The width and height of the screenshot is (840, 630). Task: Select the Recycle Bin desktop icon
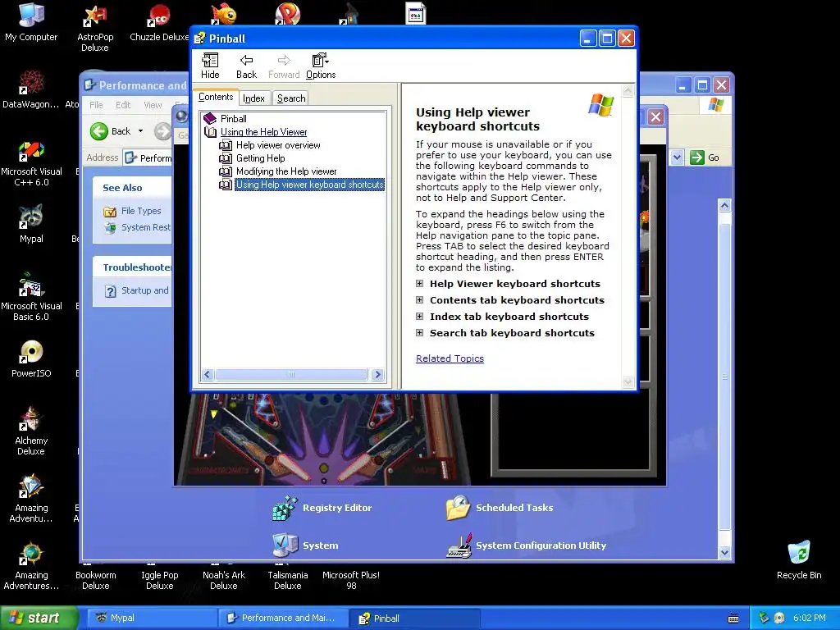(x=799, y=560)
